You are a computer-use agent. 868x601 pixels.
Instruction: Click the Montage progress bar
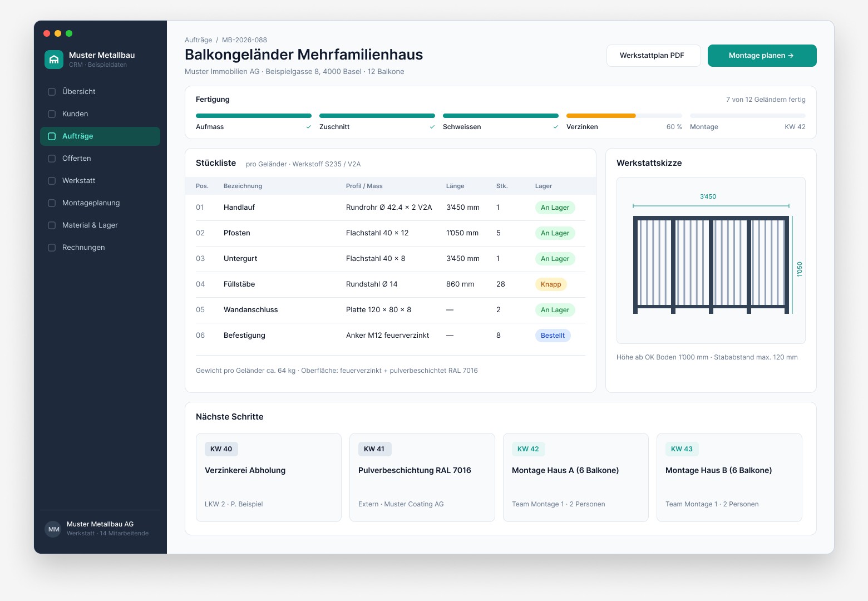click(748, 116)
